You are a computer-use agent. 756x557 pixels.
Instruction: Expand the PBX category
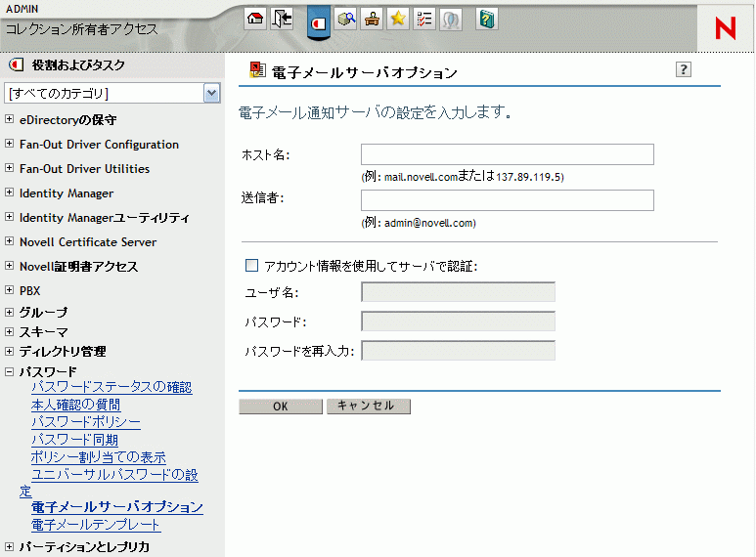pyautogui.click(x=9, y=290)
